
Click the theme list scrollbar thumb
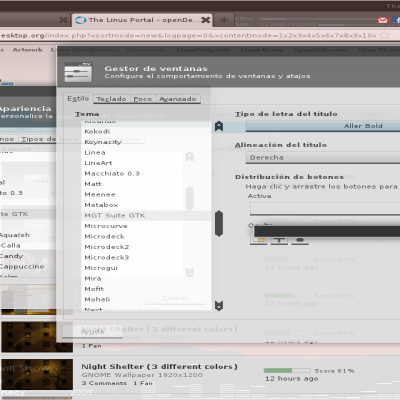point(219,224)
